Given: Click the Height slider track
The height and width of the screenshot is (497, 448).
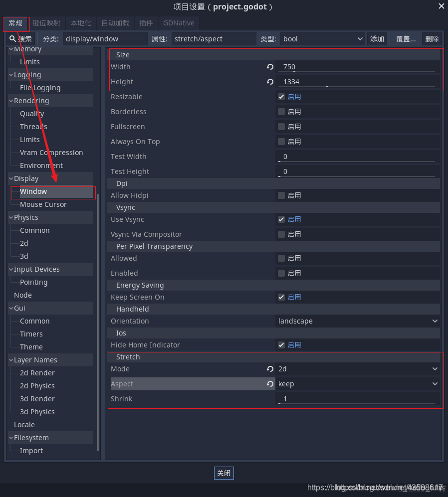Looking at the screenshot, I should click(357, 87).
